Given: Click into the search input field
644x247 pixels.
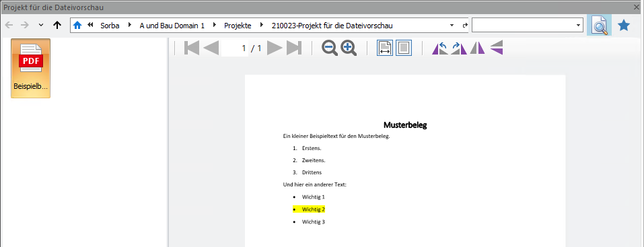Looking at the screenshot, I should pos(523,25).
